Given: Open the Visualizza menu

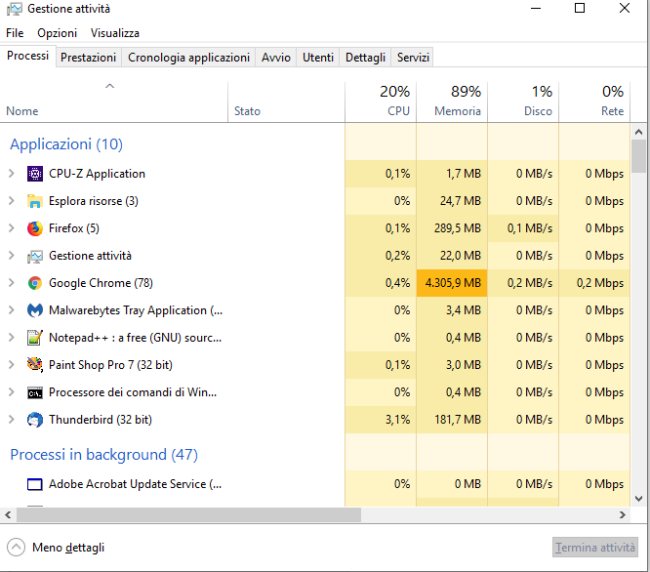Looking at the screenshot, I should [115, 33].
